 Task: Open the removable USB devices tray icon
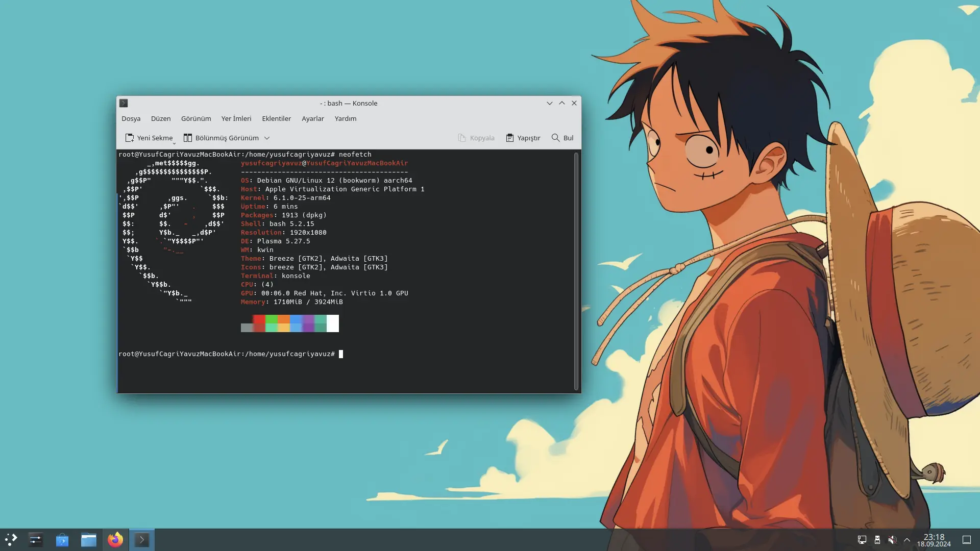tap(877, 540)
